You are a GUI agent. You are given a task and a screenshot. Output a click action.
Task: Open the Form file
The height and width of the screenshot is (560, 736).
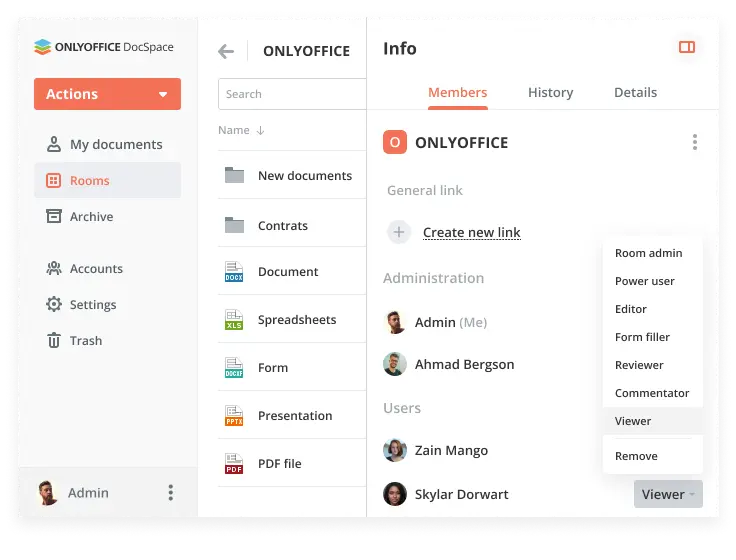292,368
